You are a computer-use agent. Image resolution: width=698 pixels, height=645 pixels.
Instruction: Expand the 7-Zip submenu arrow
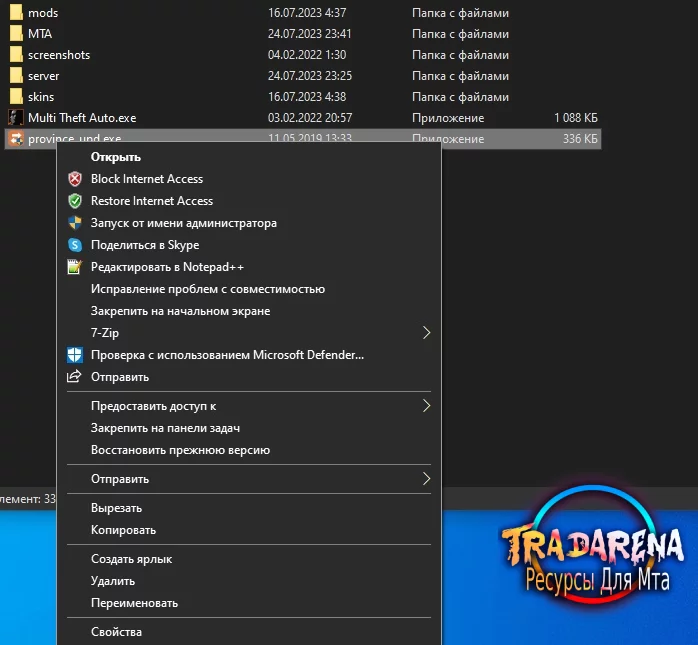426,333
